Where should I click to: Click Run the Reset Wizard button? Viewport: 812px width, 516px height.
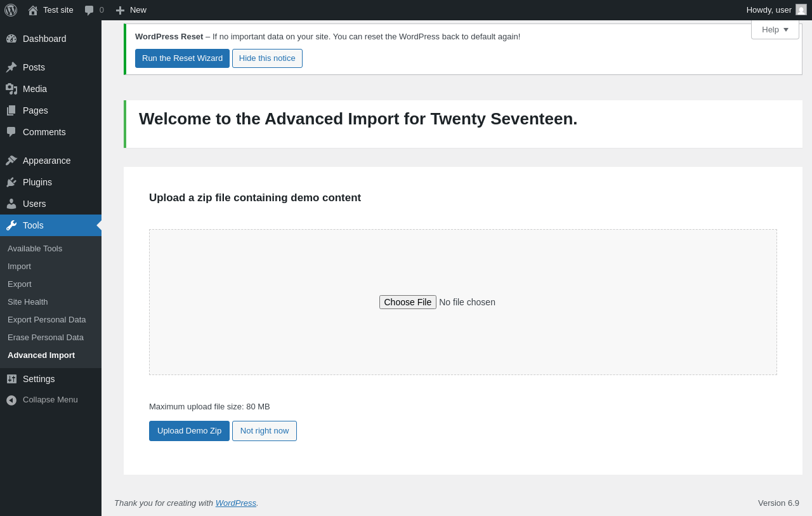182,58
